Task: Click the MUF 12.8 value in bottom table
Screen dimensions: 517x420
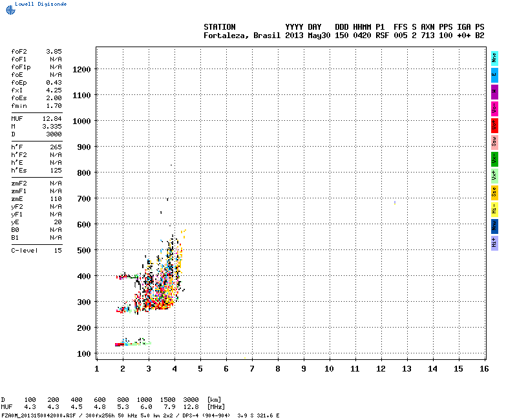Action: pyautogui.click(x=191, y=407)
